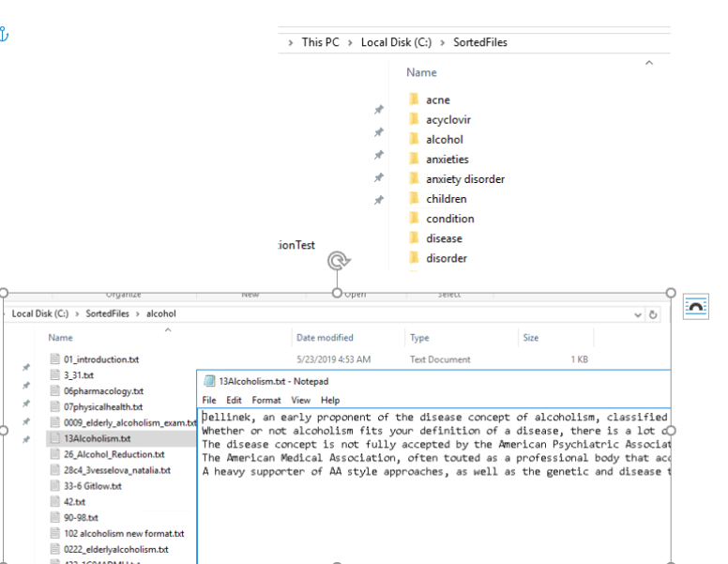Refresh the alcohol folder view
728x564 pixels.
tap(653, 314)
